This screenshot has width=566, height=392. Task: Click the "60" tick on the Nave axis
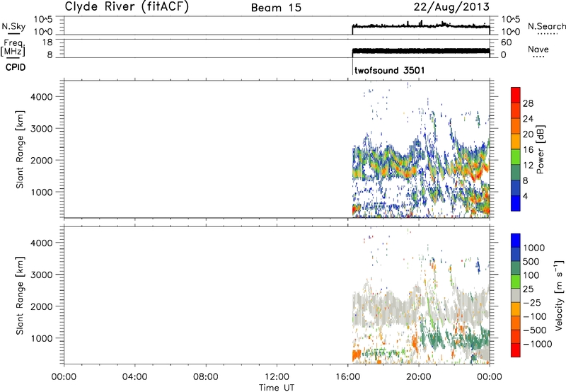tap(507, 42)
